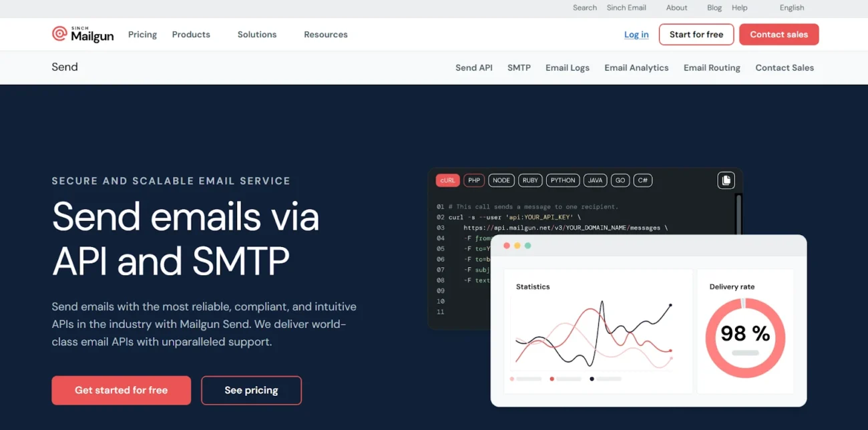Viewport: 868px width, 430px height.
Task: Expand the Resources menu
Action: (x=326, y=35)
